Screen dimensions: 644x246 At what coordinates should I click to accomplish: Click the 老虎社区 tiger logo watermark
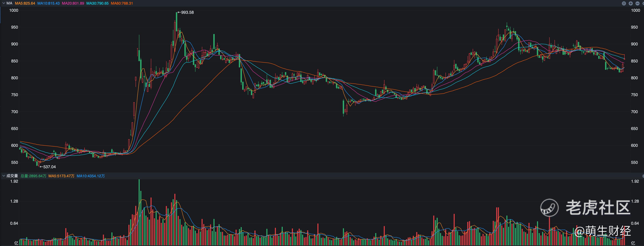[549, 208]
